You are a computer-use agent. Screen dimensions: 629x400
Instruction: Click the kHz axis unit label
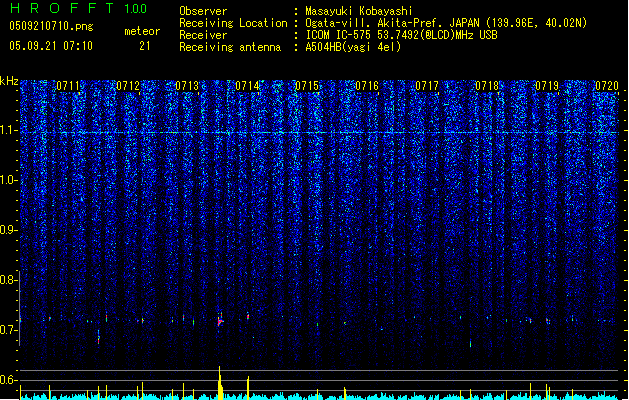pos(9,81)
